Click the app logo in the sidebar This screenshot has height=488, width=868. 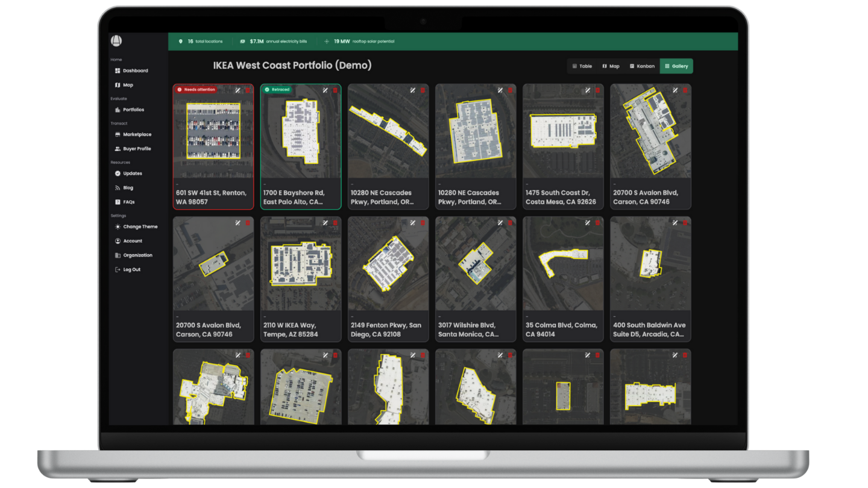coord(117,41)
